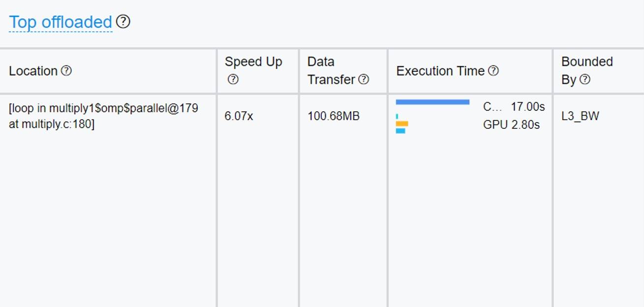Click the Execution Time column header text

point(440,71)
